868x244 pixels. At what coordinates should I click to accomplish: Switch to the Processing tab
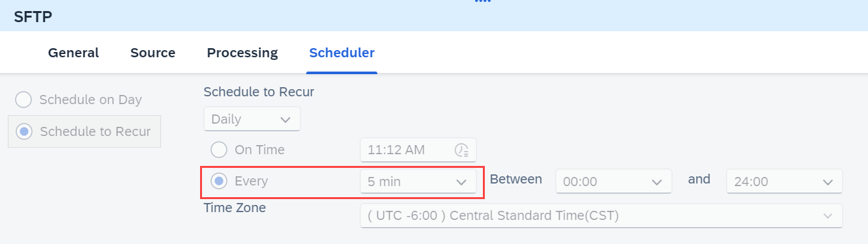click(x=242, y=53)
